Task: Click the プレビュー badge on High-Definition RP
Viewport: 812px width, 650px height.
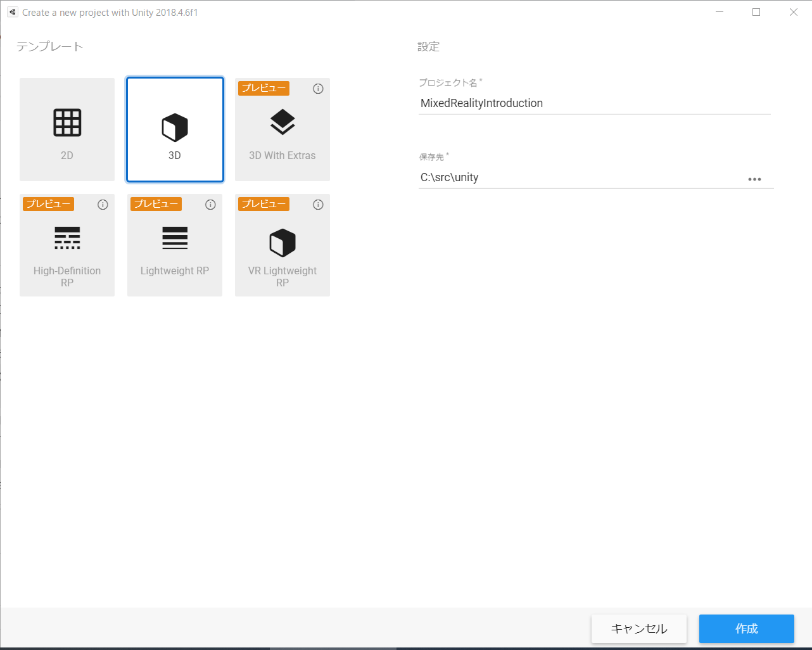Action: [48, 203]
